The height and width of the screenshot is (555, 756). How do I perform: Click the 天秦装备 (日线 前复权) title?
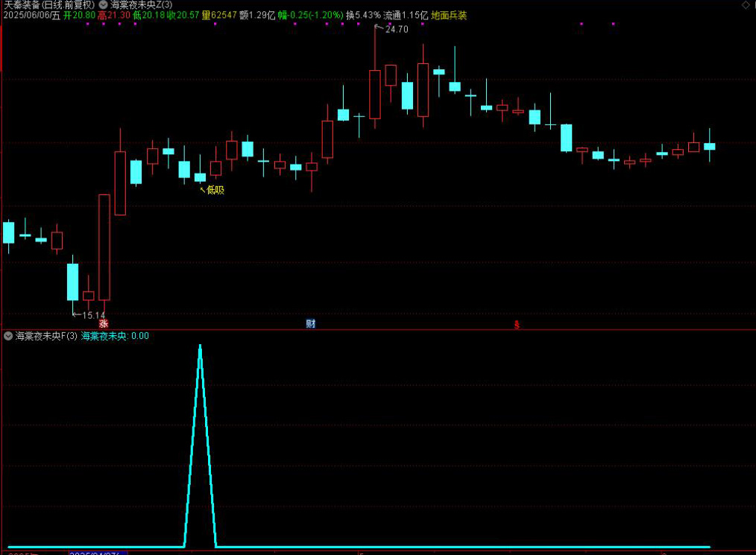[x=48, y=4]
